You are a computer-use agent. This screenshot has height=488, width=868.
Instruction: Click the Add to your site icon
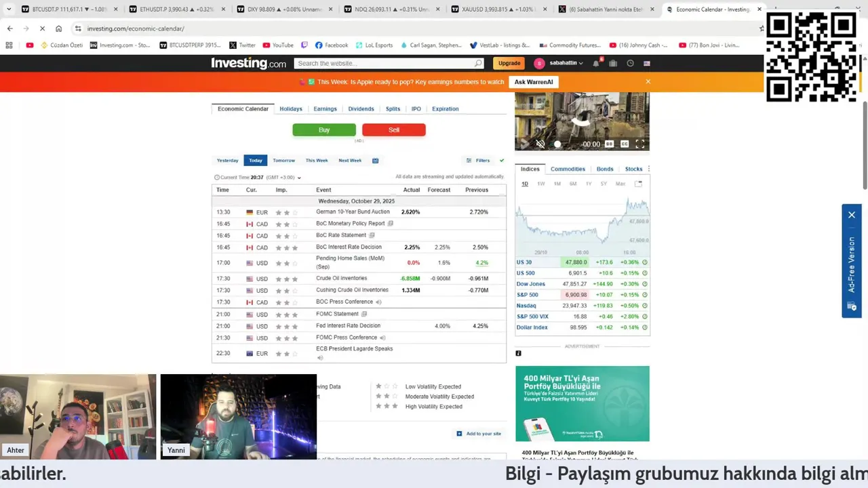tap(459, 434)
